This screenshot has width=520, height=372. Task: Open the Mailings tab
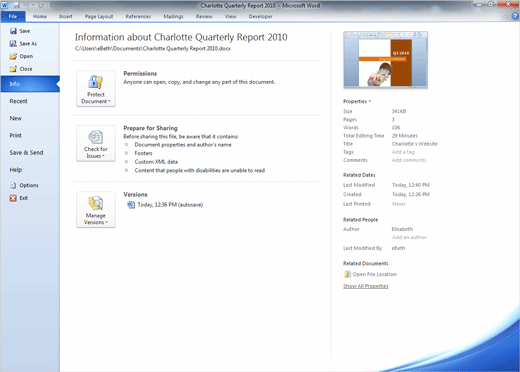point(173,16)
